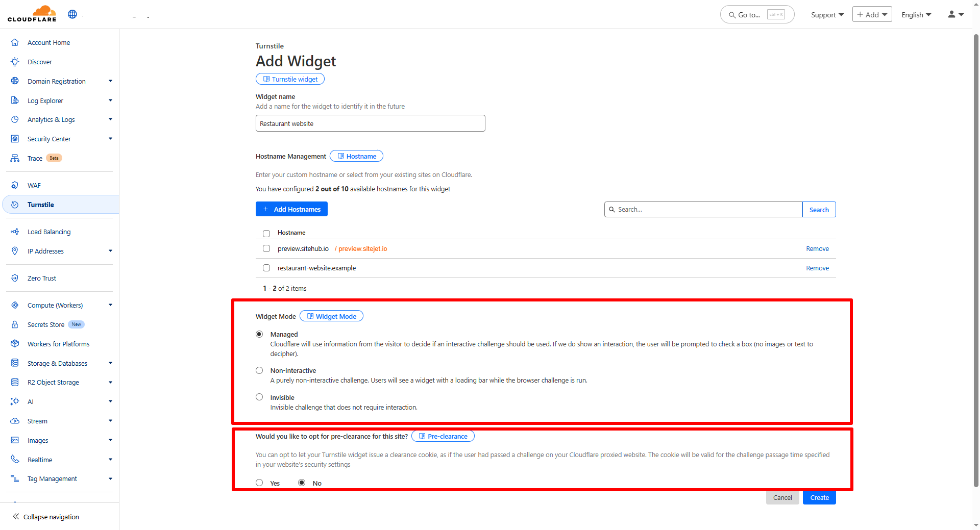Open the Pre-clearance docs link

443,436
